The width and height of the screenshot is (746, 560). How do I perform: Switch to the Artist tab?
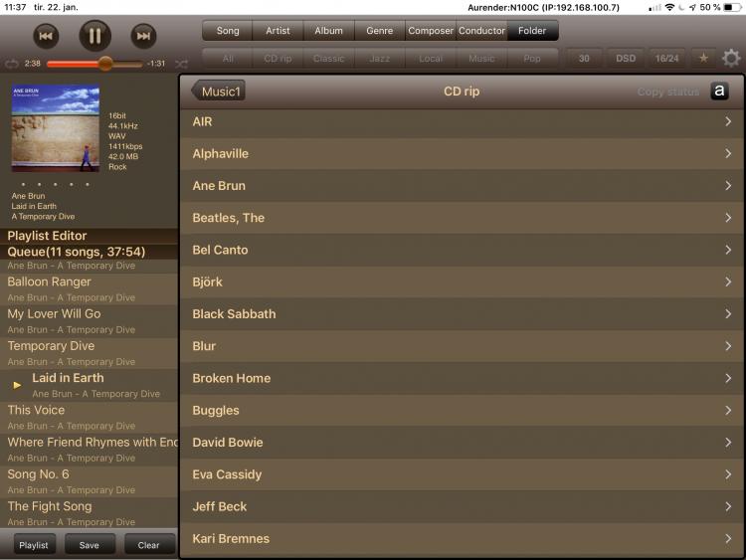(x=278, y=31)
